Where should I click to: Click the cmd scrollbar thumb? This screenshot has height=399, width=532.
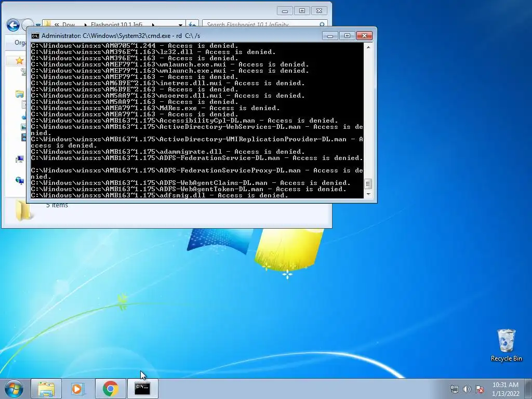(368, 184)
